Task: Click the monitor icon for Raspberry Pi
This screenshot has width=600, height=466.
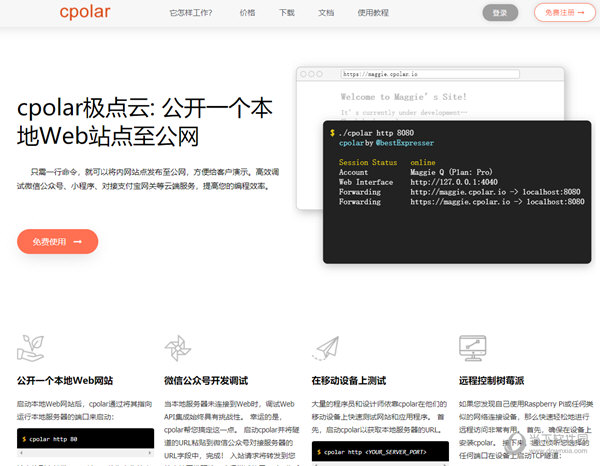Action: click(473, 348)
